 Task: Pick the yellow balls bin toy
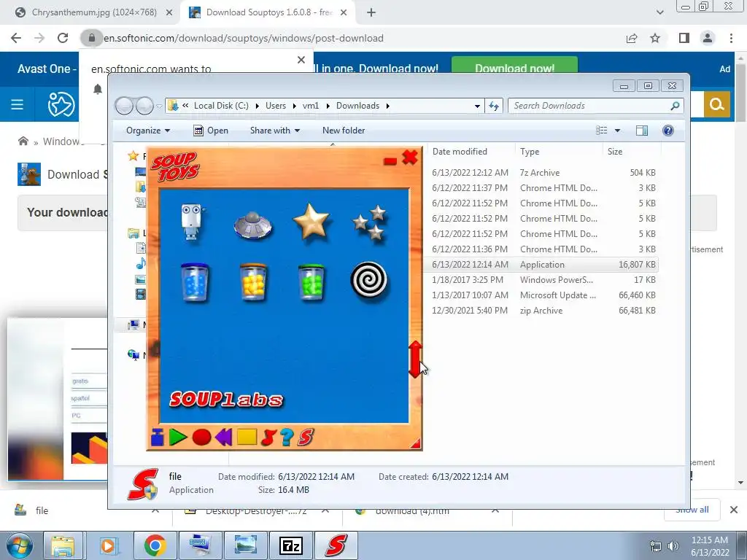tap(253, 282)
